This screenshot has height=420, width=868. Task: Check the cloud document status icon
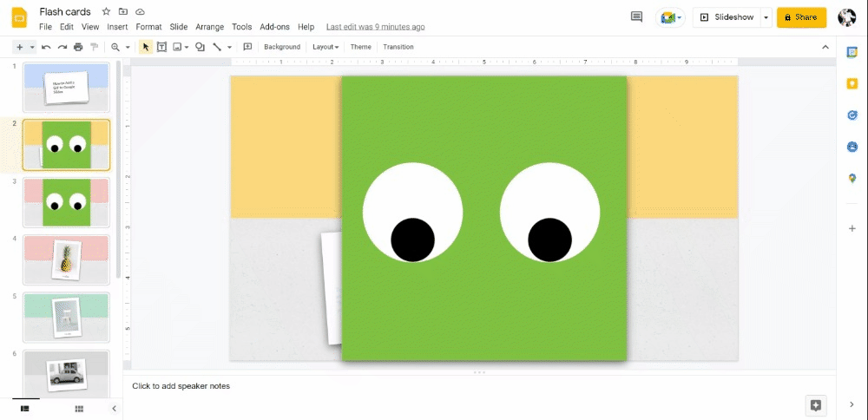(x=140, y=11)
